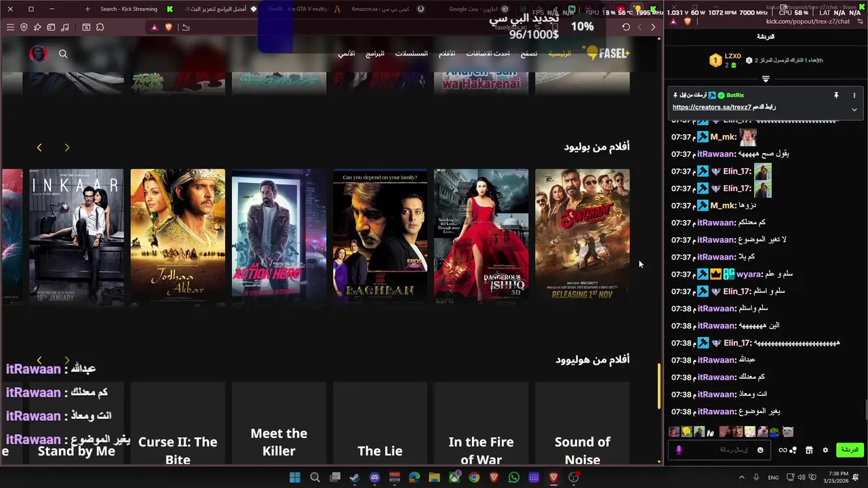Open the Kick shop store icon
Viewport: 868px width, 488px height.
click(x=809, y=450)
